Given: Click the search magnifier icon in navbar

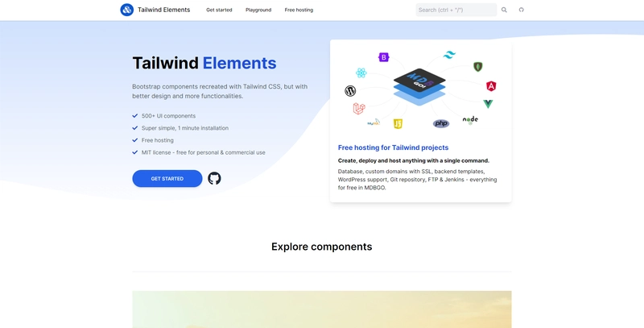Looking at the screenshot, I should point(504,10).
